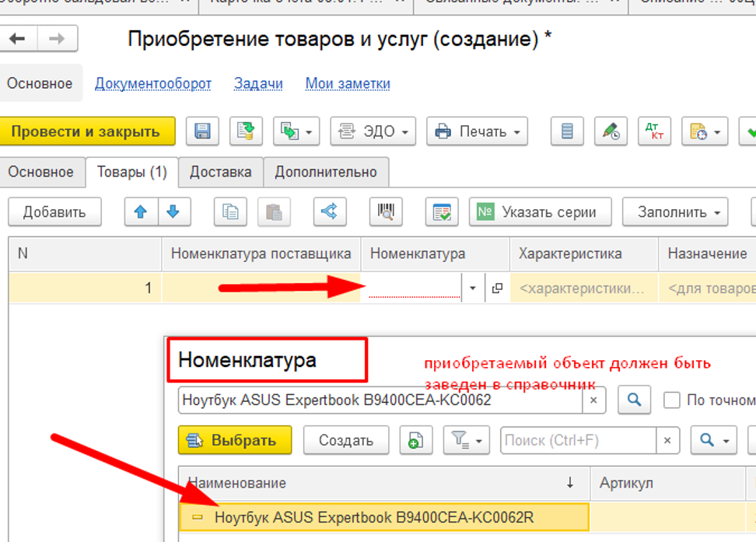Image resolution: width=756 pixels, height=542 pixels.
Task: Click Указать серии button
Action: click(540, 212)
